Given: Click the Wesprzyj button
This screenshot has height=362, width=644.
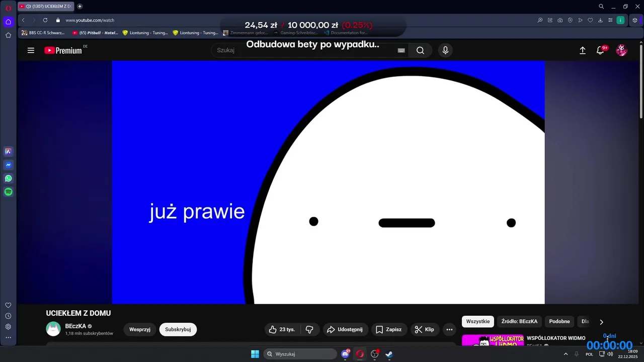Looking at the screenshot, I should 140,329.
